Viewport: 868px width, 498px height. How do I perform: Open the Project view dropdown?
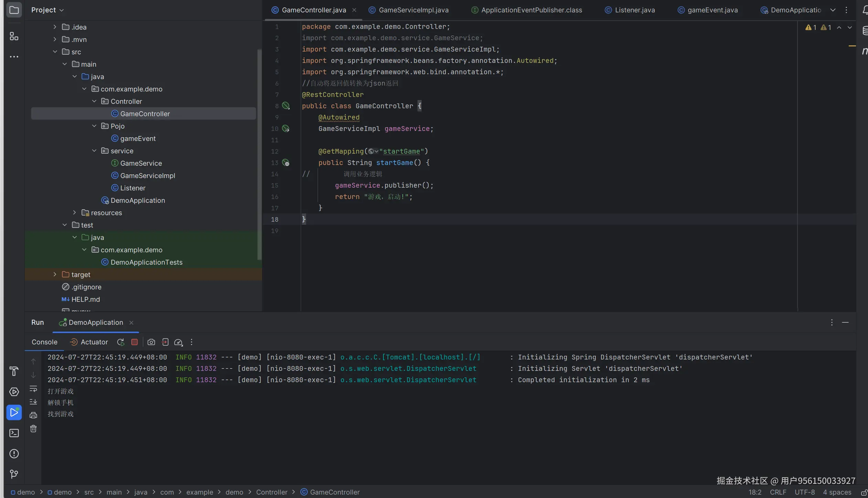[47, 10]
